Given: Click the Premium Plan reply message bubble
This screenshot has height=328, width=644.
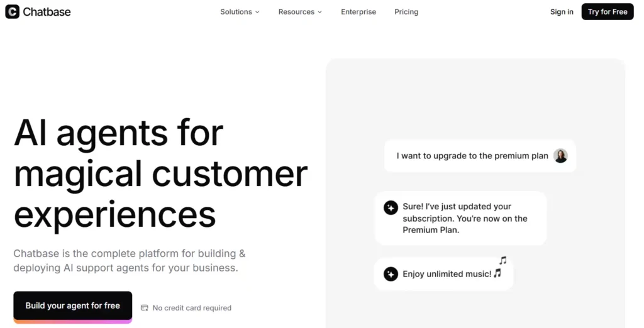Looking at the screenshot, I should click(460, 219).
